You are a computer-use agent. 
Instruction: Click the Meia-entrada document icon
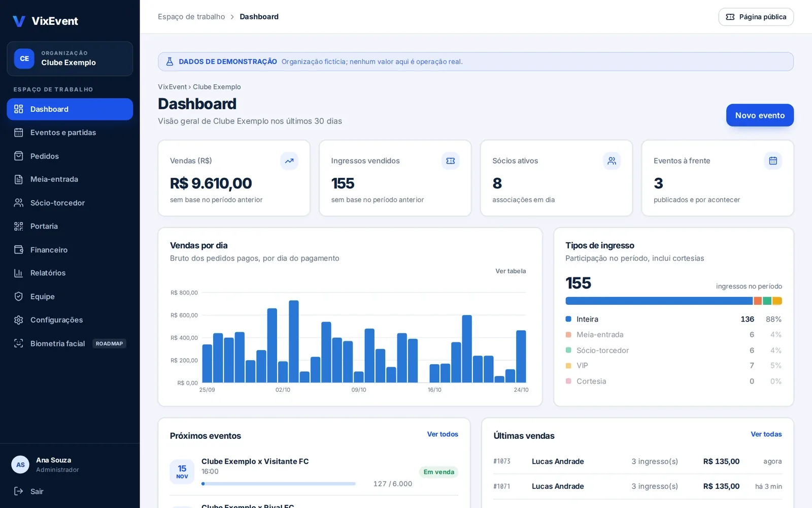[x=19, y=179]
